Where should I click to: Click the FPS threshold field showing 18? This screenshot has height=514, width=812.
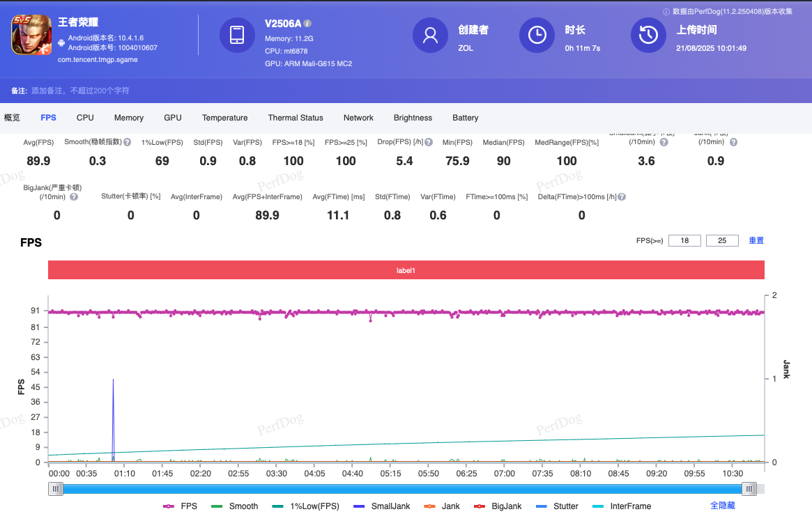point(684,241)
